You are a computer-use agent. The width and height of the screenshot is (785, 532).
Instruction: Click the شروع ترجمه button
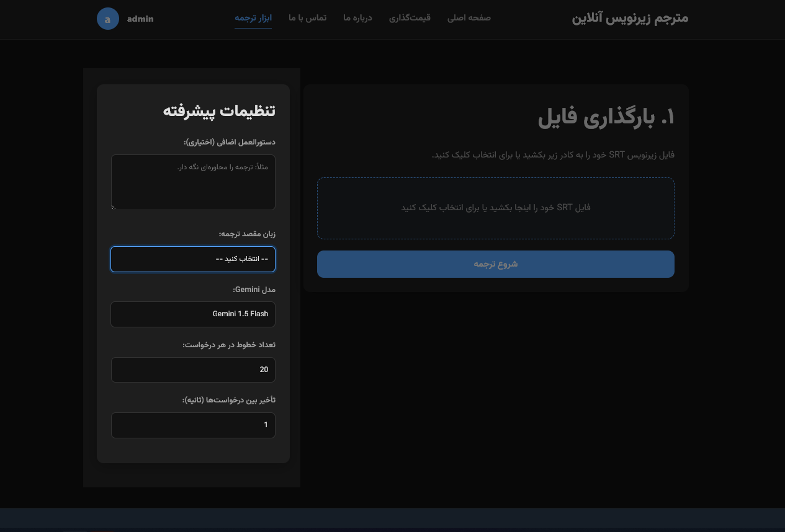(495, 264)
